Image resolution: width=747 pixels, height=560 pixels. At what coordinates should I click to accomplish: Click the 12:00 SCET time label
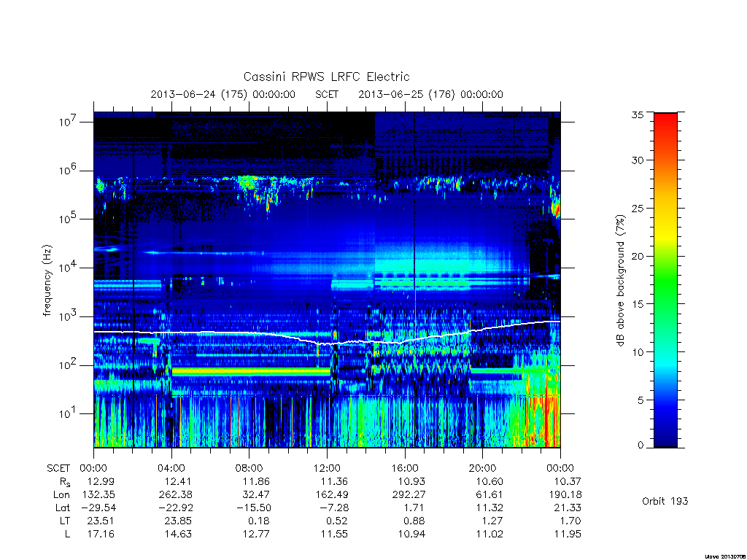327,468
